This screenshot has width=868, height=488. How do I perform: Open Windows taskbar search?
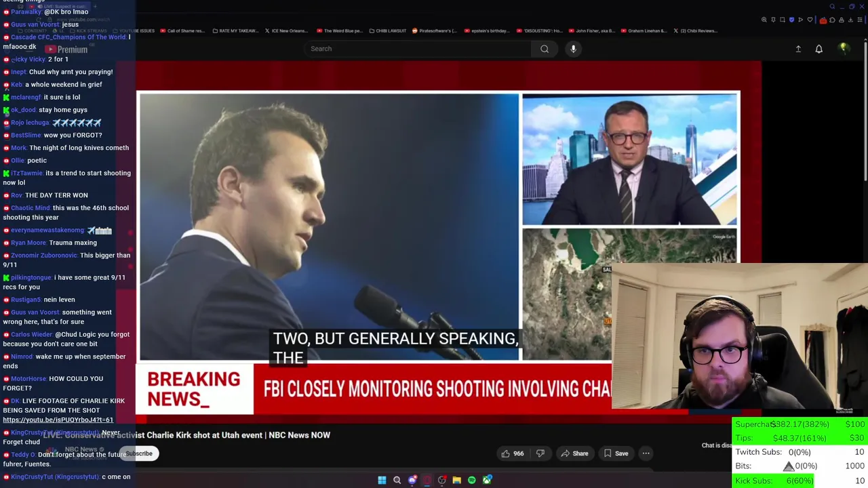point(397,480)
